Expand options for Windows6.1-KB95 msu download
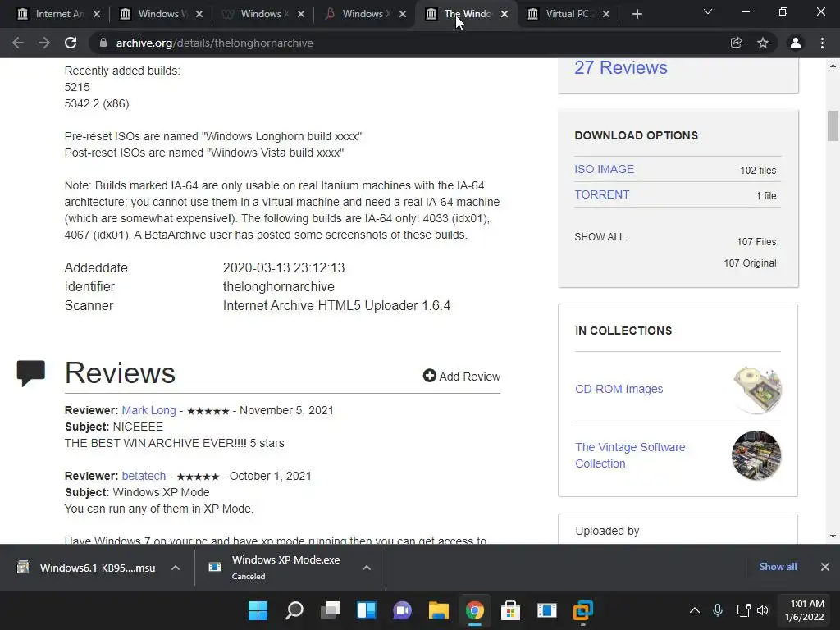The height and width of the screenshot is (630, 840). [176, 568]
